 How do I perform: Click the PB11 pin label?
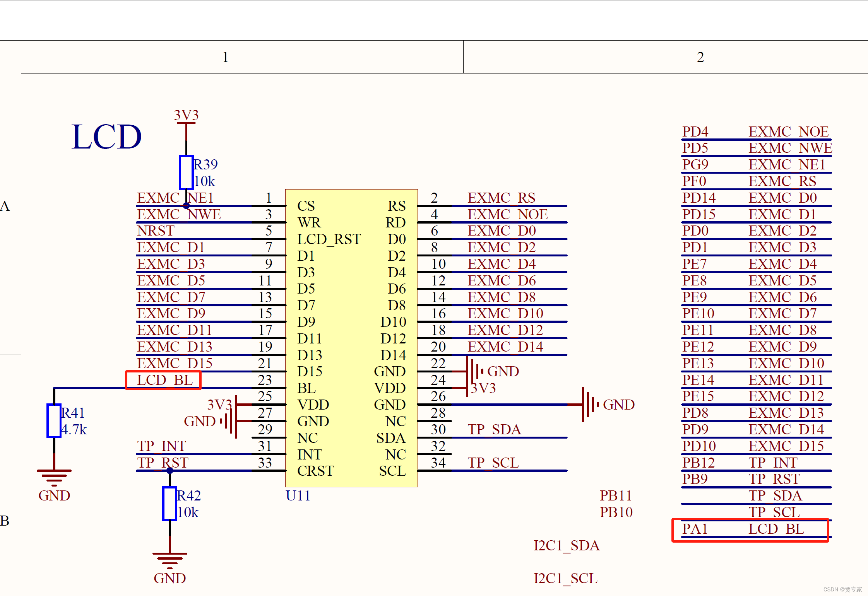(x=616, y=496)
